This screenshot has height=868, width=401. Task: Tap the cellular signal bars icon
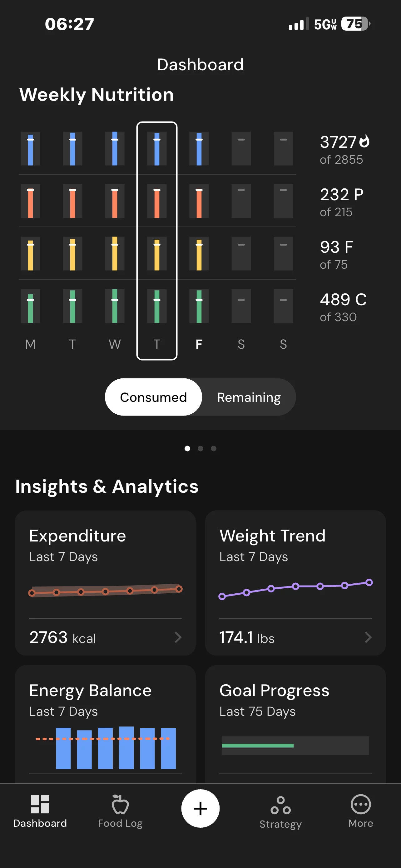299,24
